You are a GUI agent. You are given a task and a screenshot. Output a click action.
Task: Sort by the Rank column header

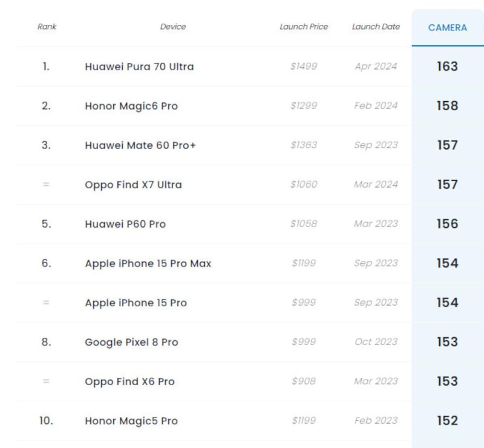coord(47,27)
